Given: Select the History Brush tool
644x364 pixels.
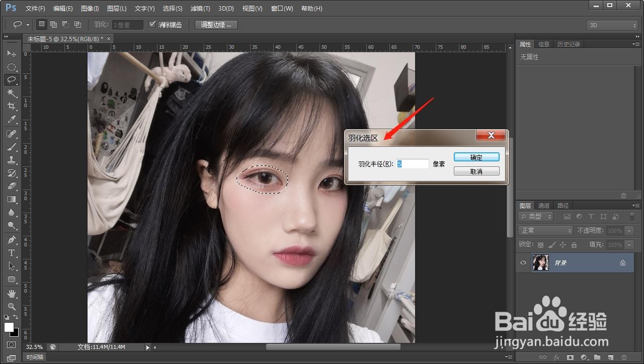Looking at the screenshot, I should (12, 173).
